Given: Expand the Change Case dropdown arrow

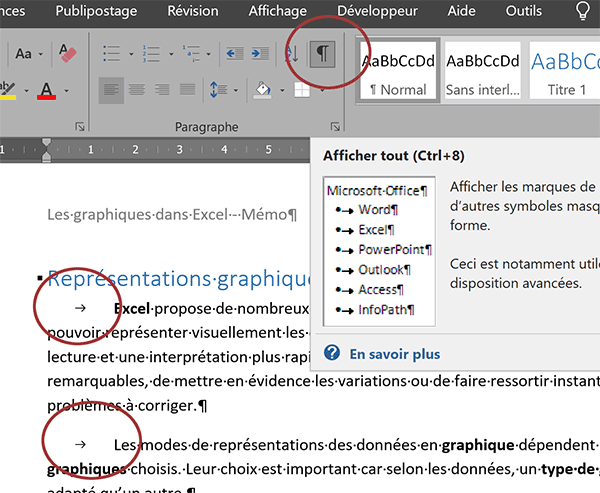Looking at the screenshot, I should [x=40, y=54].
